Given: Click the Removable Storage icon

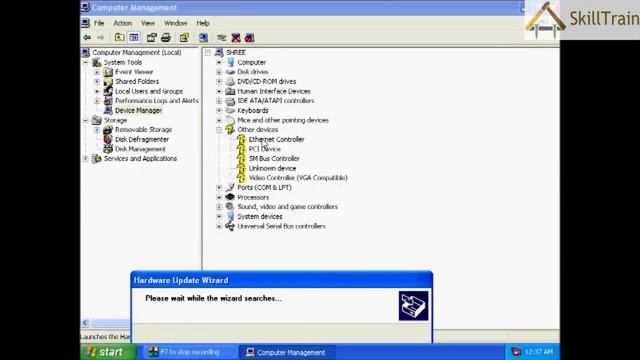Looking at the screenshot, I should pos(108,129).
